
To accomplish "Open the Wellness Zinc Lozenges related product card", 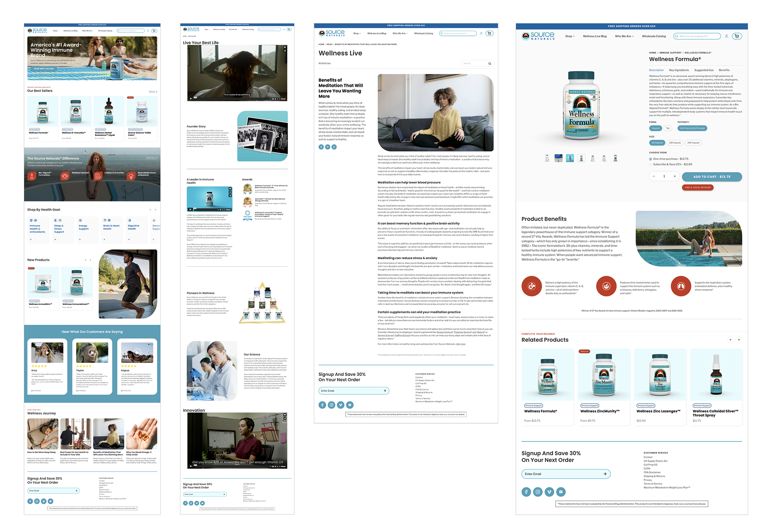I will (x=660, y=387).
